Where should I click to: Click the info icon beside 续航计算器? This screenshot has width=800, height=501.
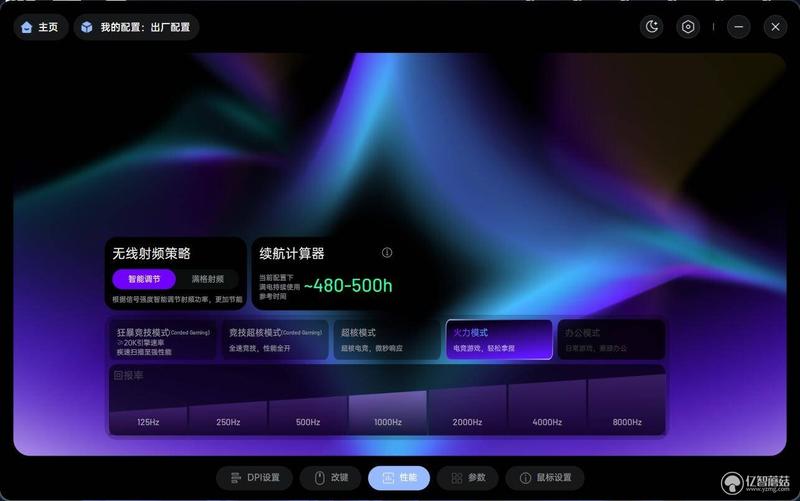[387, 253]
